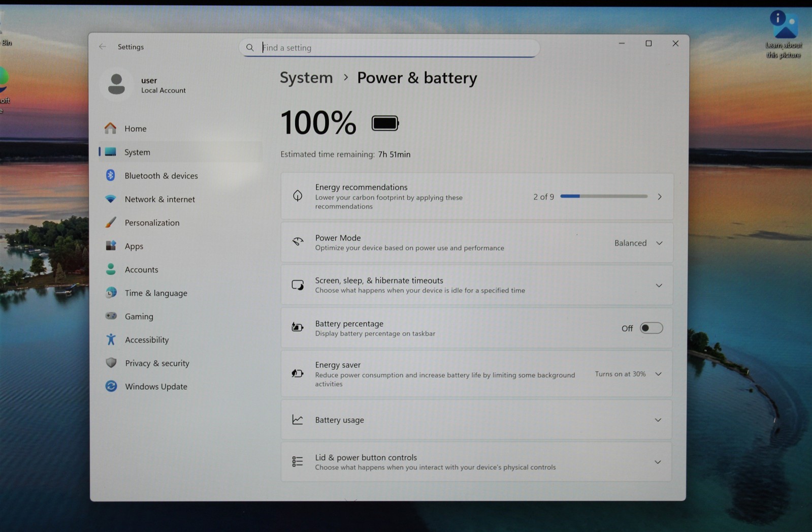Click the Accessibility person icon

pos(111,339)
